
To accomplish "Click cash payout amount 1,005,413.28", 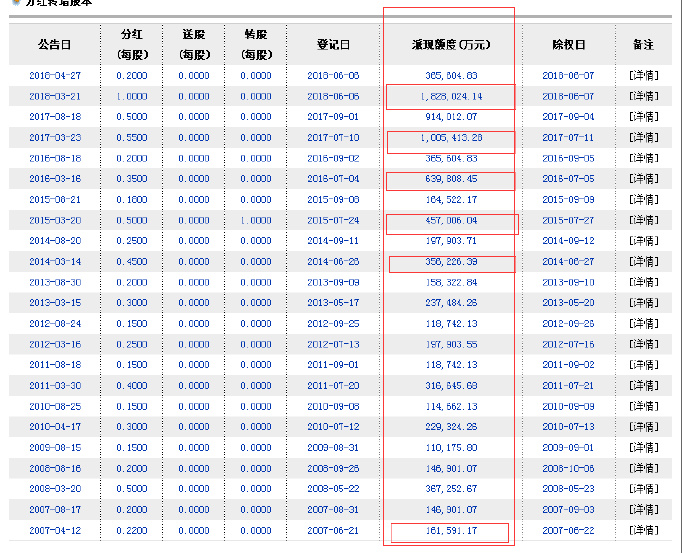I will click(451, 138).
